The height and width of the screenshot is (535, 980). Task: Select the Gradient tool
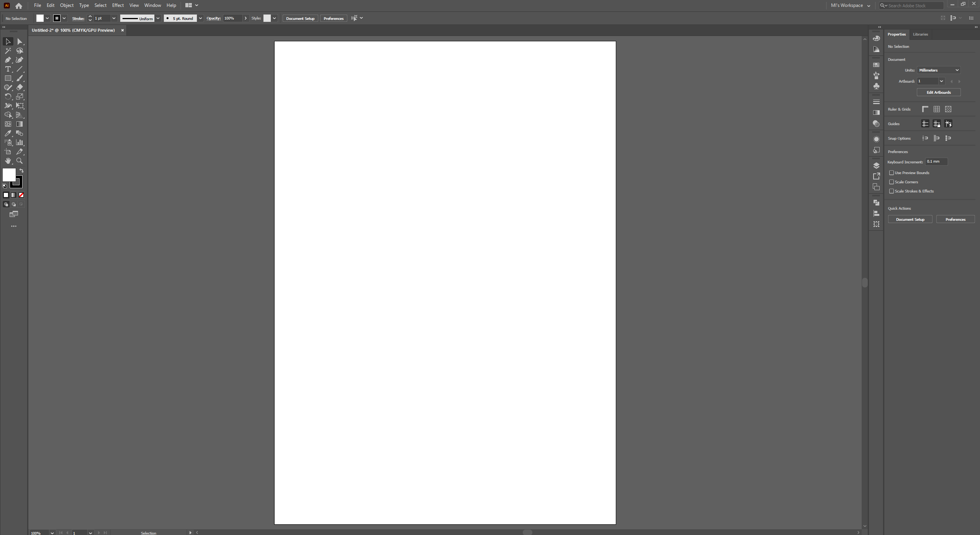(x=20, y=124)
